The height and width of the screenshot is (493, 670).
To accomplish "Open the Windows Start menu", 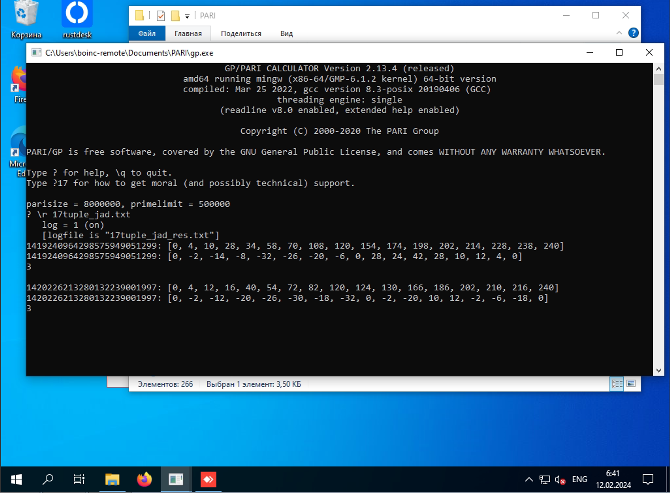I will pos(16,479).
